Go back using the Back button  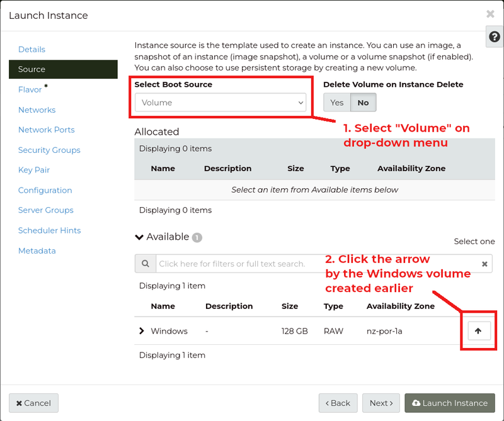[338, 403]
